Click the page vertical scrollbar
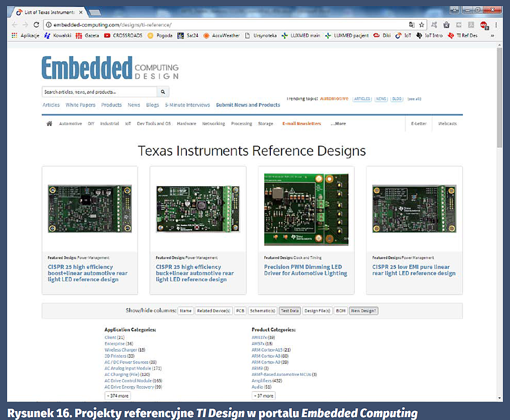The width and height of the screenshot is (510, 420). [499, 226]
